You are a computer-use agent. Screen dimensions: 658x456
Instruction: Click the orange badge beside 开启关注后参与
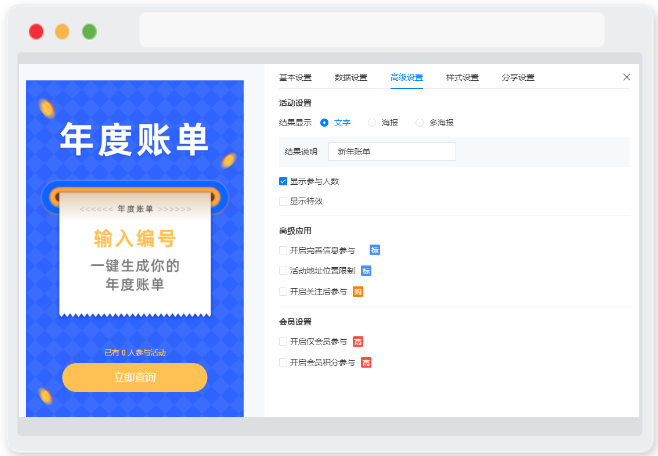[358, 292]
